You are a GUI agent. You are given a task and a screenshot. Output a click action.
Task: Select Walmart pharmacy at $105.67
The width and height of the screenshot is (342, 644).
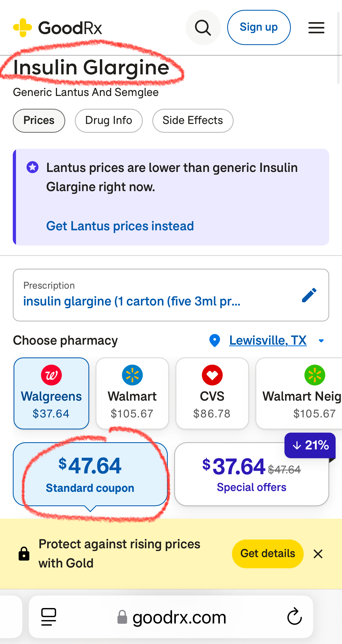click(132, 393)
